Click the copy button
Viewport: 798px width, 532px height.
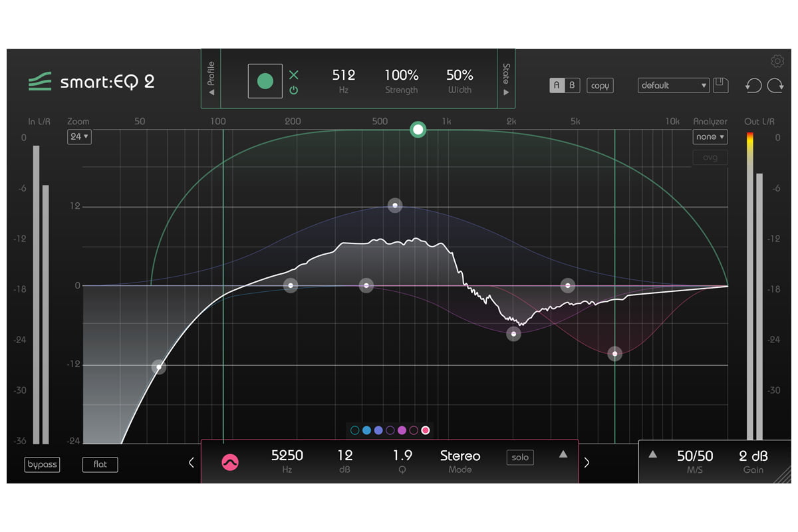(x=600, y=85)
